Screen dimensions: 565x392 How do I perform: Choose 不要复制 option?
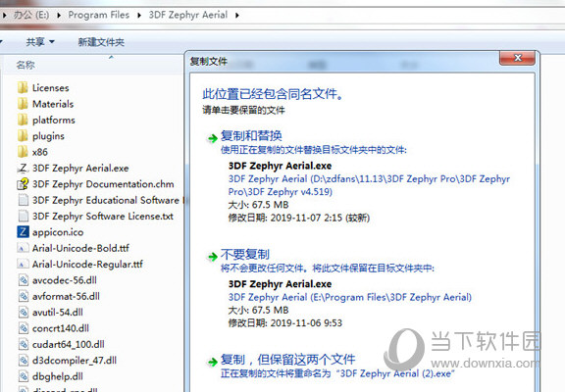(x=245, y=255)
